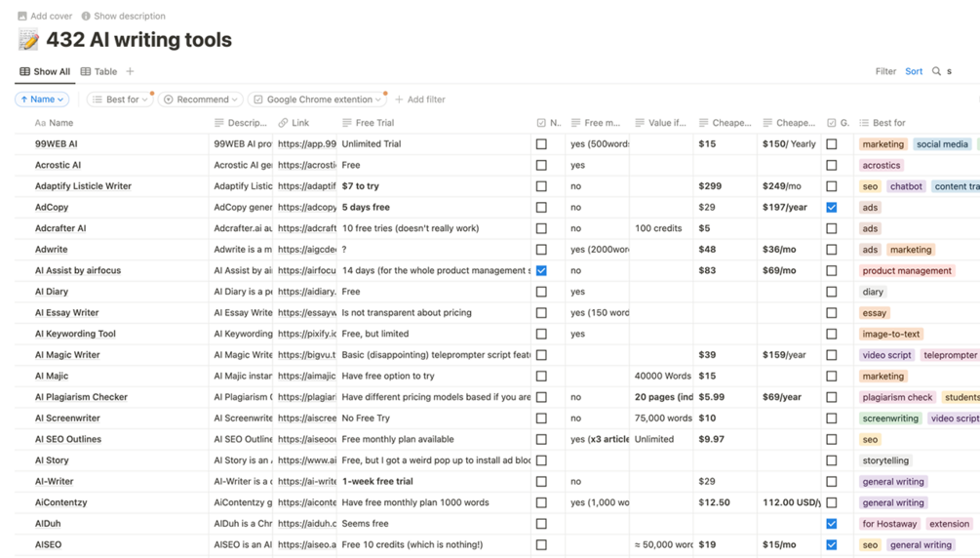Click Add filter button
Viewport: 980px width, 558px height.
coord(420,99)
